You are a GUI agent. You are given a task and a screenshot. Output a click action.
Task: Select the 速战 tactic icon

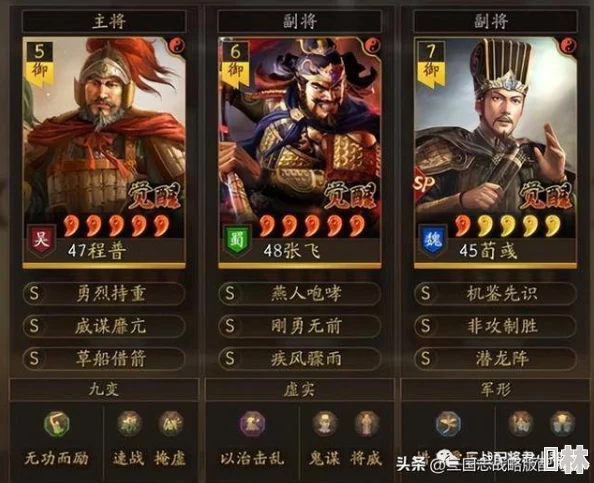click(129, 424)
